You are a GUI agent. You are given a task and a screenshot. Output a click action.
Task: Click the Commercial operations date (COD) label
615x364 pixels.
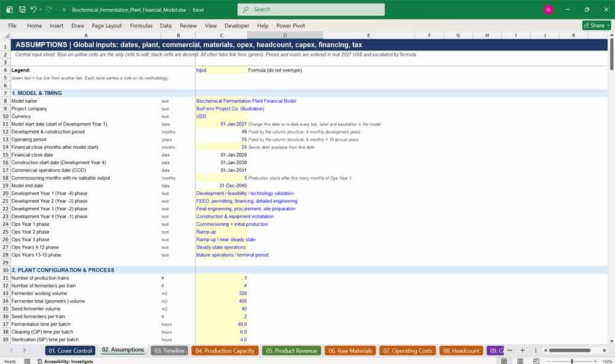click(49, 170)
